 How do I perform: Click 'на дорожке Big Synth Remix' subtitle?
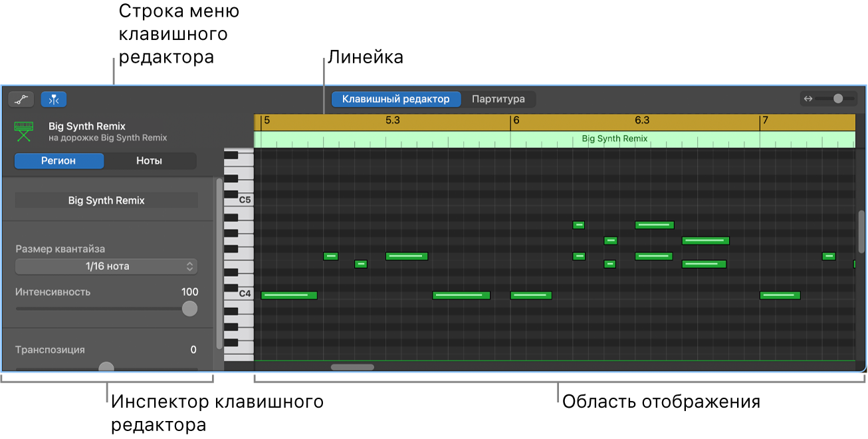pyautogui.click(x=108, y=138)
